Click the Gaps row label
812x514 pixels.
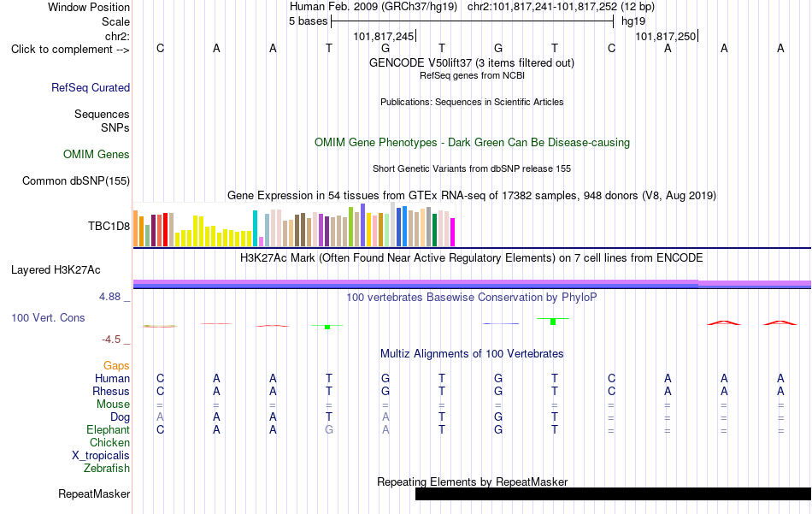click(x=116, y=366)
